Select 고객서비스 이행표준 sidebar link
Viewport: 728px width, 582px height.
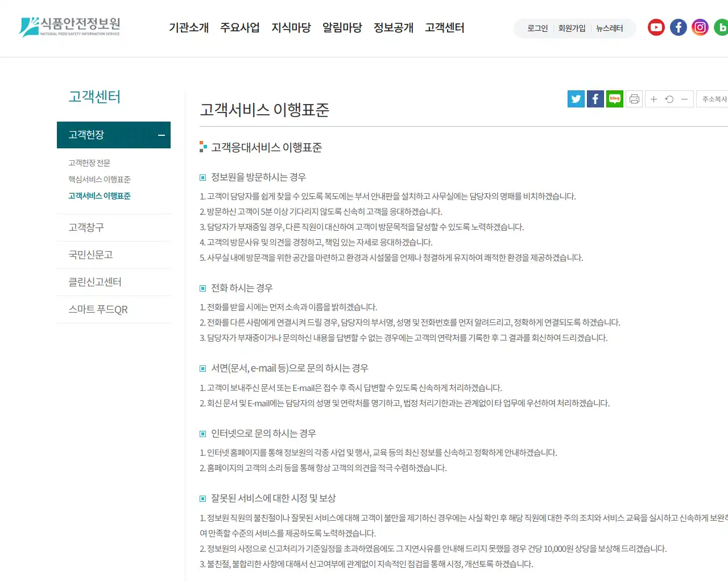[x=100, y=196]
